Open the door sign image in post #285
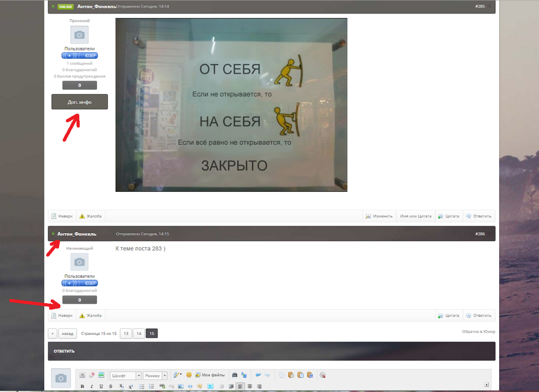This screenshot has height=392, width=539. (231, 105)
